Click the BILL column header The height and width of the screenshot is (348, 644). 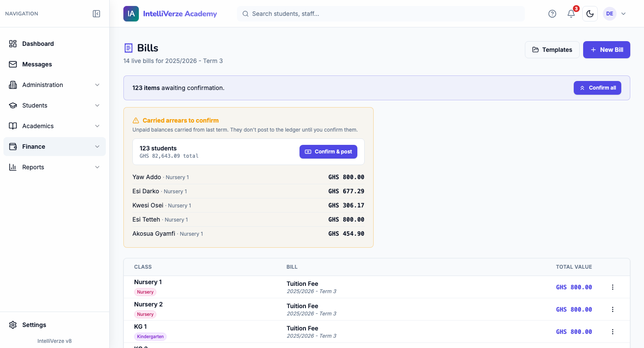click(292, 267)
